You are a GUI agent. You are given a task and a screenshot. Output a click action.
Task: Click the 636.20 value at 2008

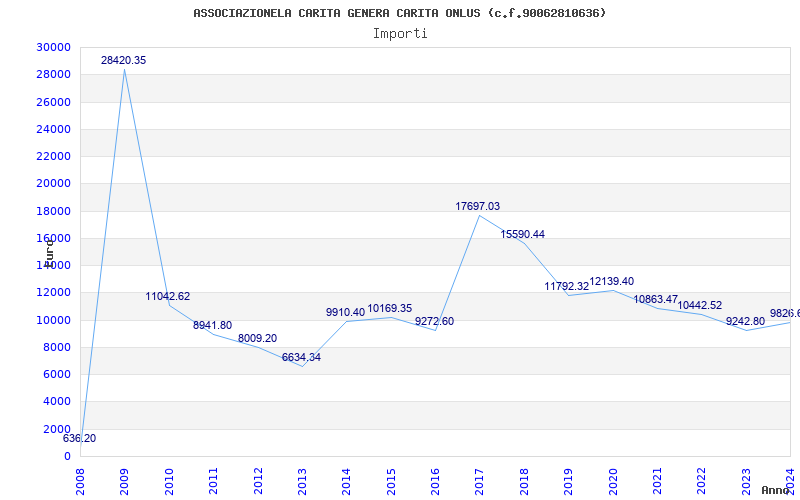pyautogui.click(x=79, y=438)
